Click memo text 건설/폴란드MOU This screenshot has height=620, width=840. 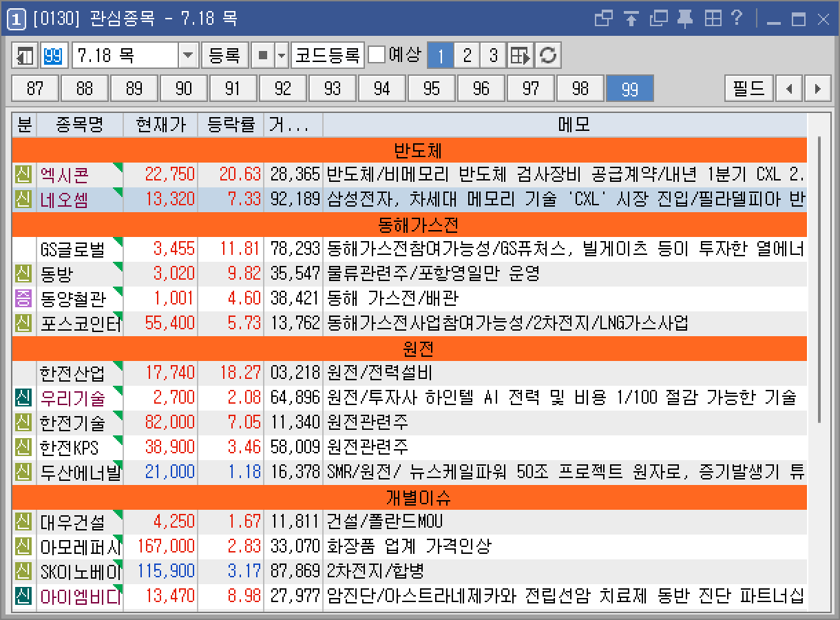click(384, 521)
